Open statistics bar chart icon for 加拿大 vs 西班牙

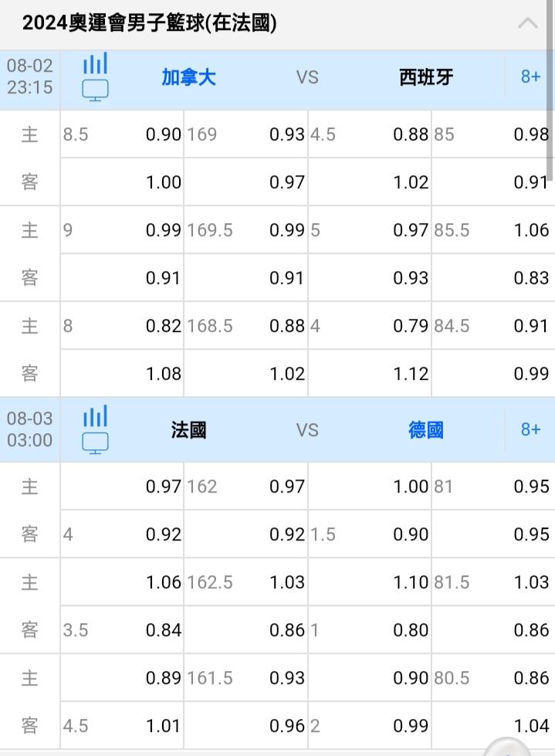[96, 63]
